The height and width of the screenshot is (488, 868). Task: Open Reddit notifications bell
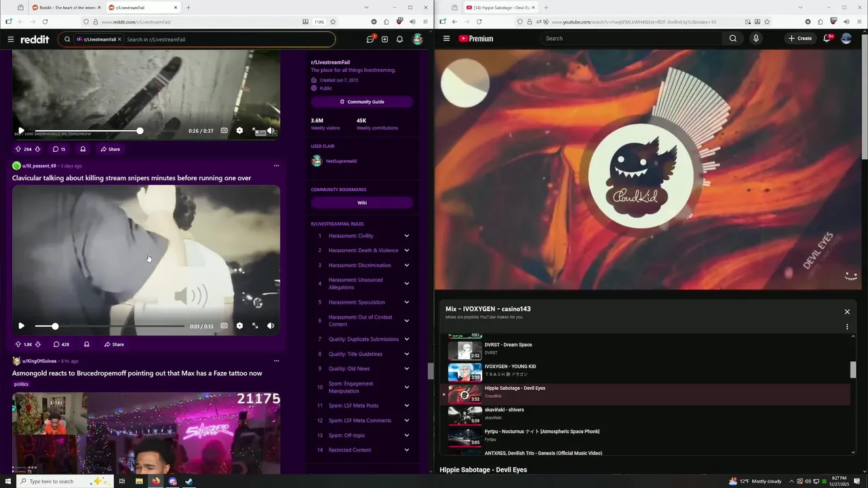tap(399, 39)
